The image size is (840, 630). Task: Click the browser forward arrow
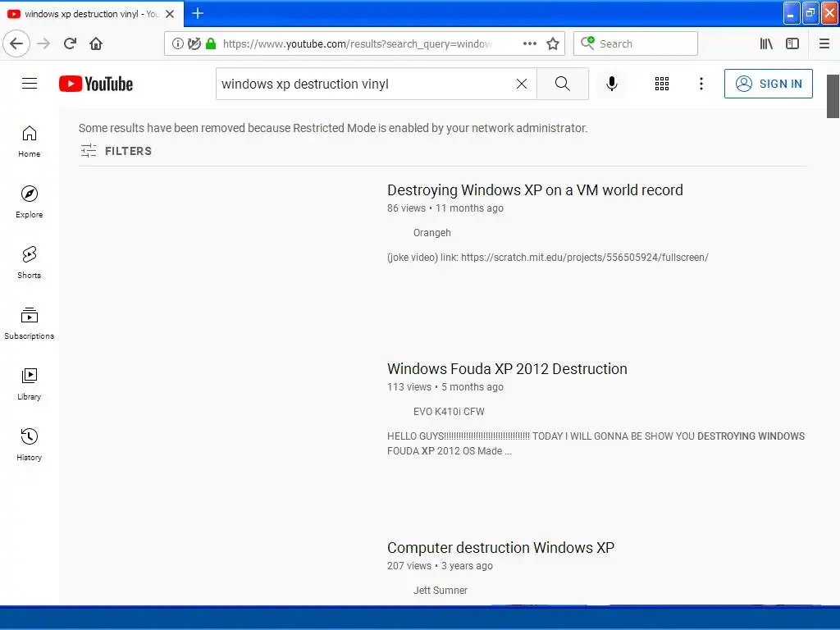pyautogui.click(x=43, y=43)
